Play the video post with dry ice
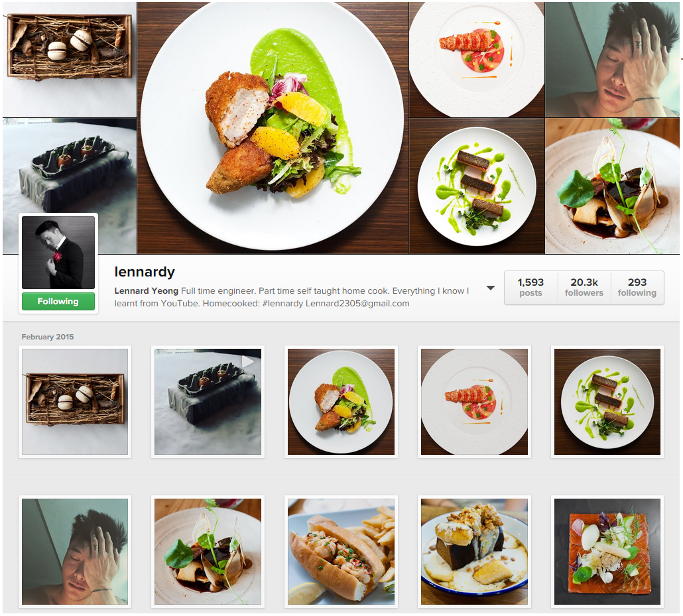The width and height of the screenshot is (683, 616). [208, 402]
